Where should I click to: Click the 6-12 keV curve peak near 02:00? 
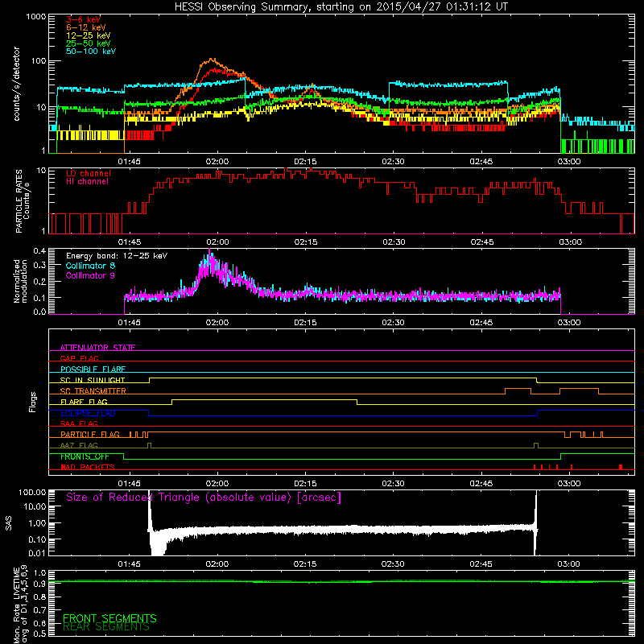pyautogui.click(x=212, y=60)
